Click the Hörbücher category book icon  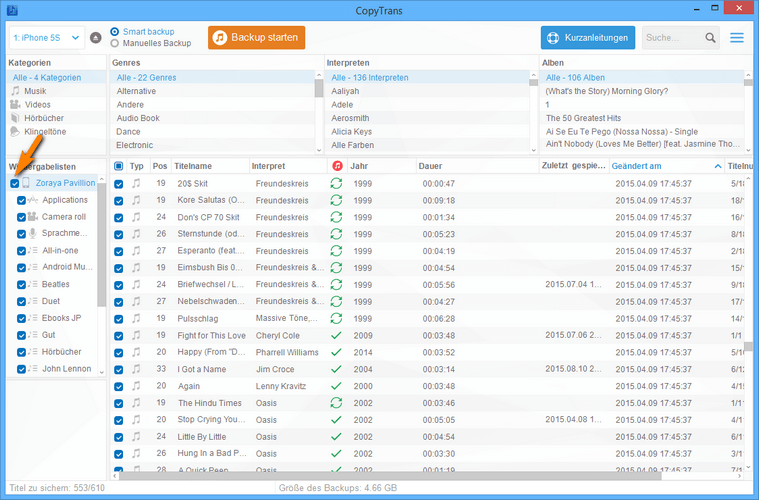pyautogui.click(x=15, y=118)
